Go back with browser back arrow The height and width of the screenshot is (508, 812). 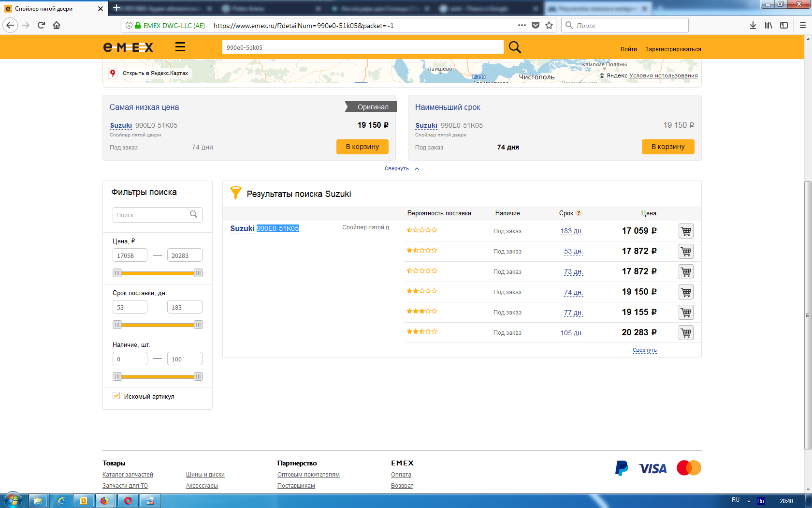(x=10, y=25)
